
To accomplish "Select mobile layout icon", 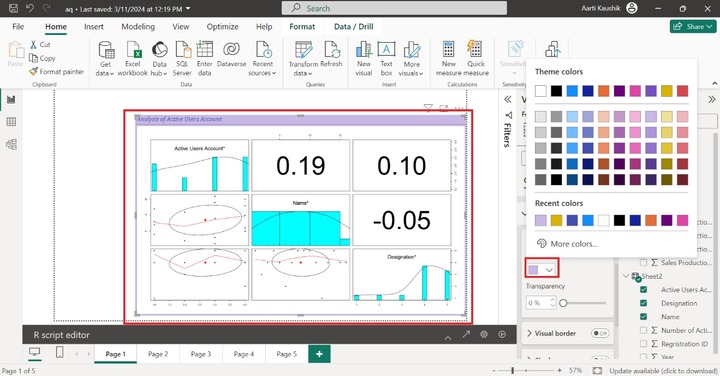I will pos(59,352).
